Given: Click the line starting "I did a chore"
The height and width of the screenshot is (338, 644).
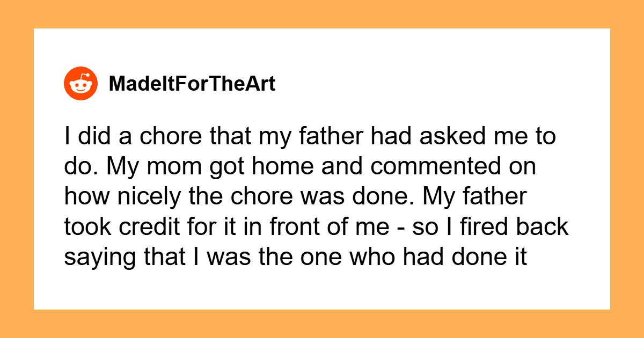Looking at the screenshot, I should [310, 138].
